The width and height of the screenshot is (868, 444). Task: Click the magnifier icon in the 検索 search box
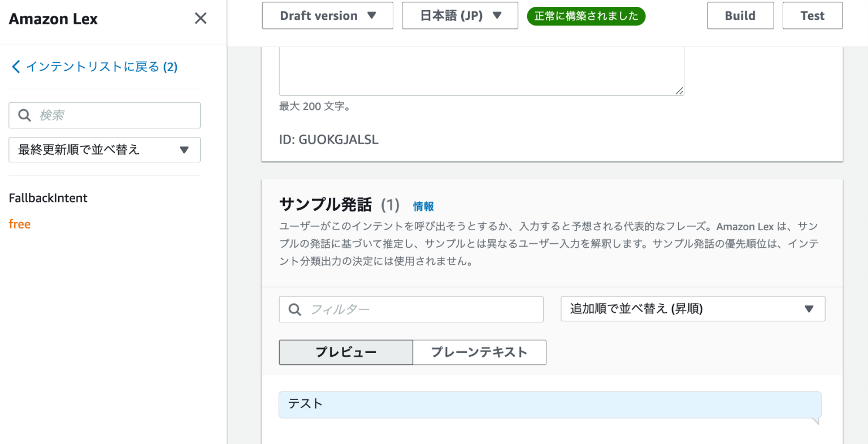(24, 115)
